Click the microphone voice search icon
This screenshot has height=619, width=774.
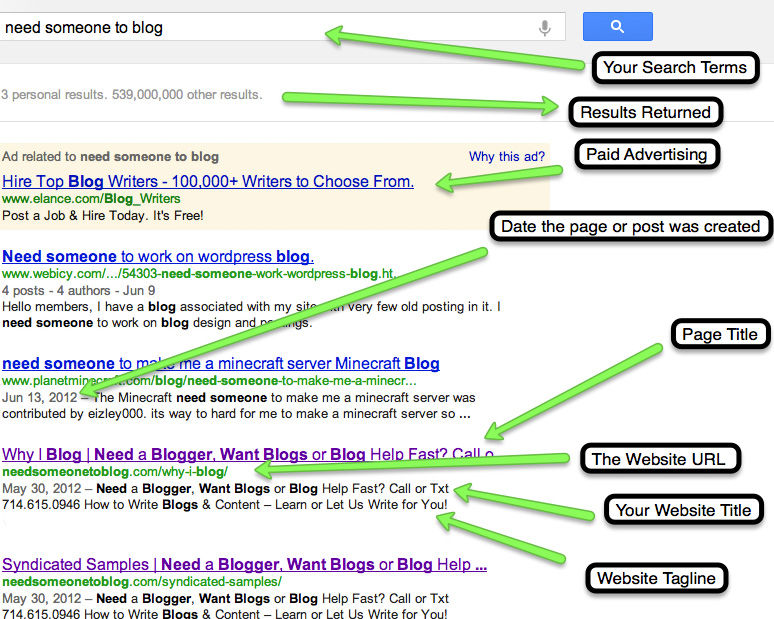coord(545,27)
